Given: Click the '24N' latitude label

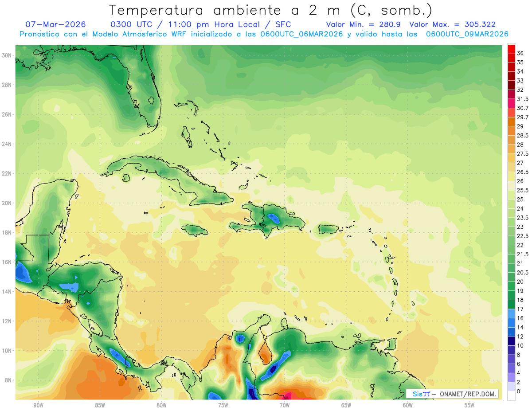Looking at the screenshot, I should pyautogui.click(x=7, y=144).
